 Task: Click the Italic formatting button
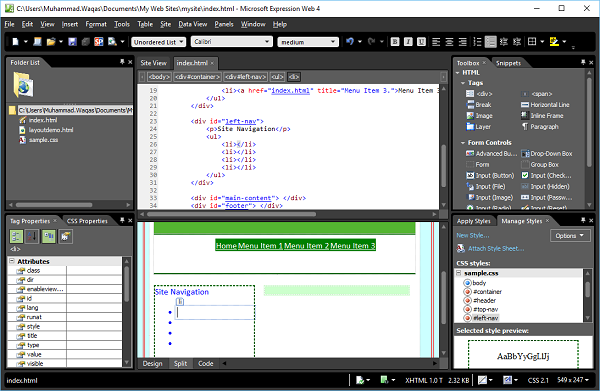click(408, 42)
